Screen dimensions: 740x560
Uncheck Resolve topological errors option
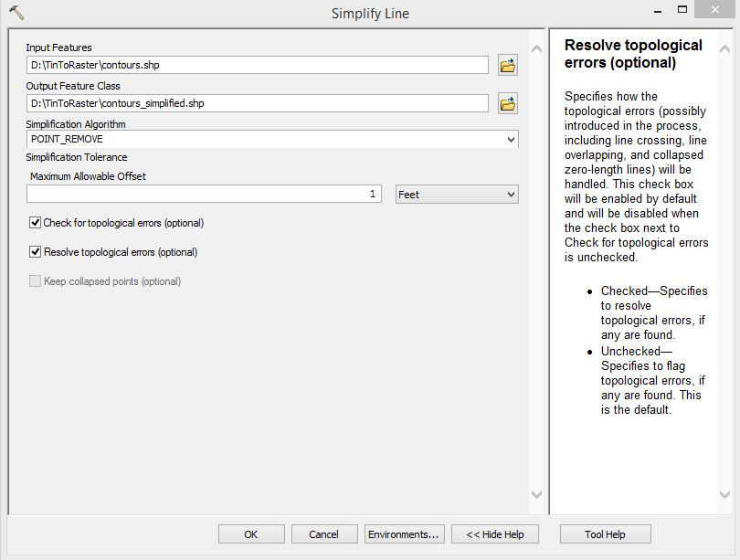[36, 252]
